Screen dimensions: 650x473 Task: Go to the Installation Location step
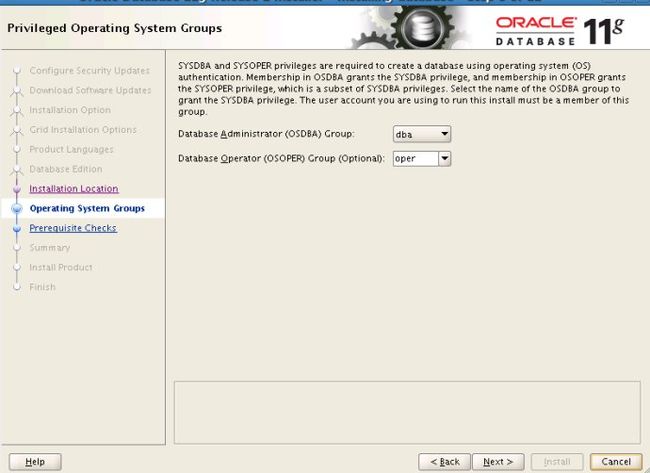[x=74, y=189]
